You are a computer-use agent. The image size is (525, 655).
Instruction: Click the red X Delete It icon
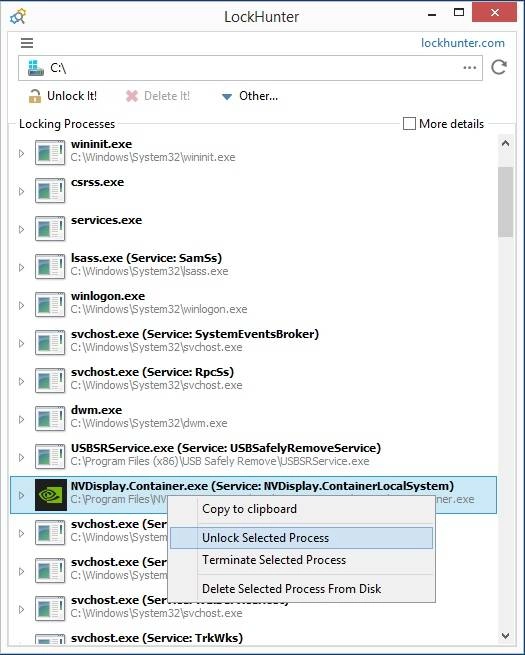pyautogui.click(x=132, y=96)
